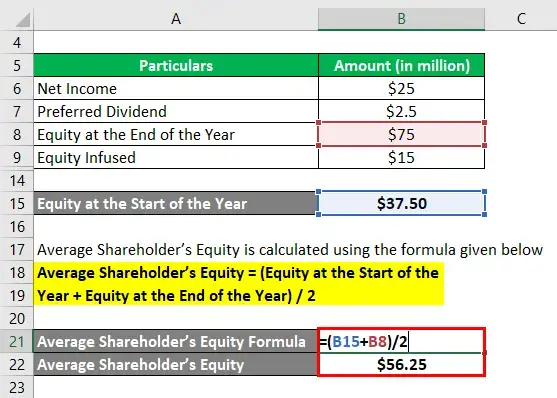Screen dimensions: 557x398
Task: Click the Net Income cell
Action: pos(176,88)
